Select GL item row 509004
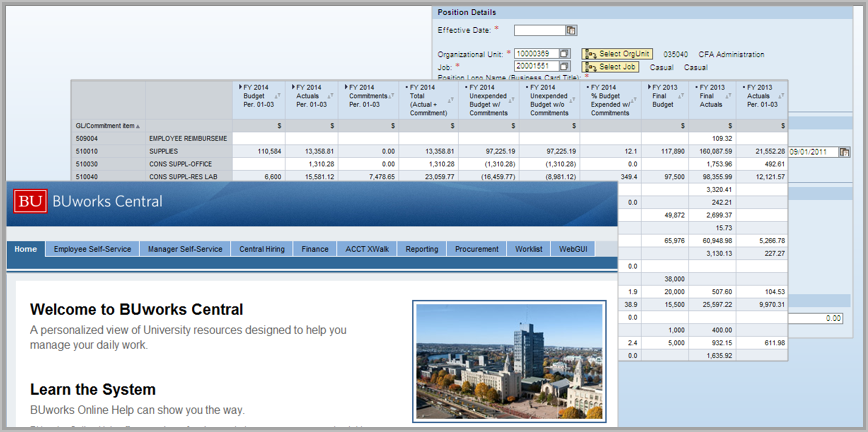 tap(87, 138)
